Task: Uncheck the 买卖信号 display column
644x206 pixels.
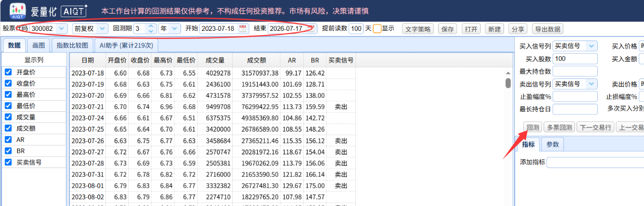Action: (8, 162)
